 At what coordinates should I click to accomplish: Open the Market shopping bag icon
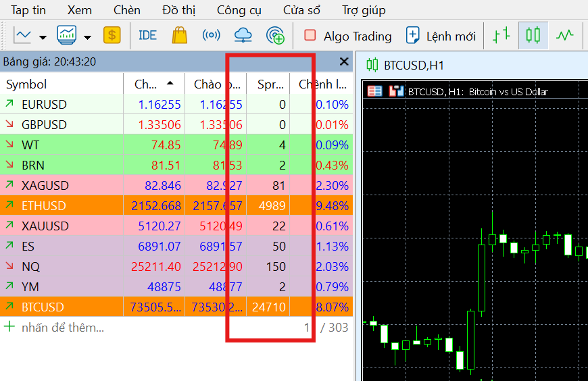point(180,35)
